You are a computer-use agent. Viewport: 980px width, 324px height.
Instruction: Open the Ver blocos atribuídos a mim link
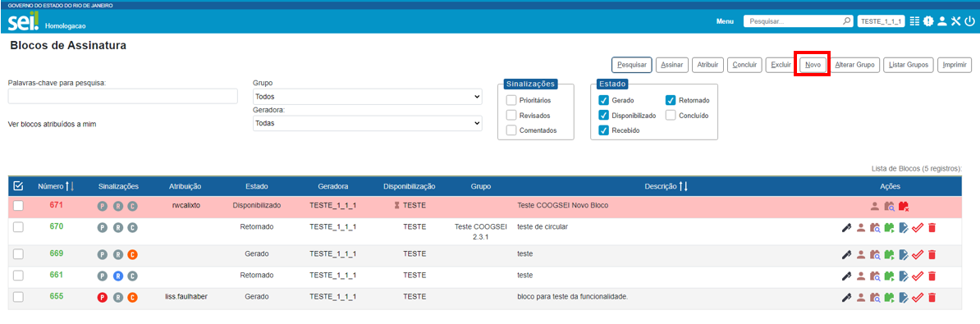click(x=52, y=124)
